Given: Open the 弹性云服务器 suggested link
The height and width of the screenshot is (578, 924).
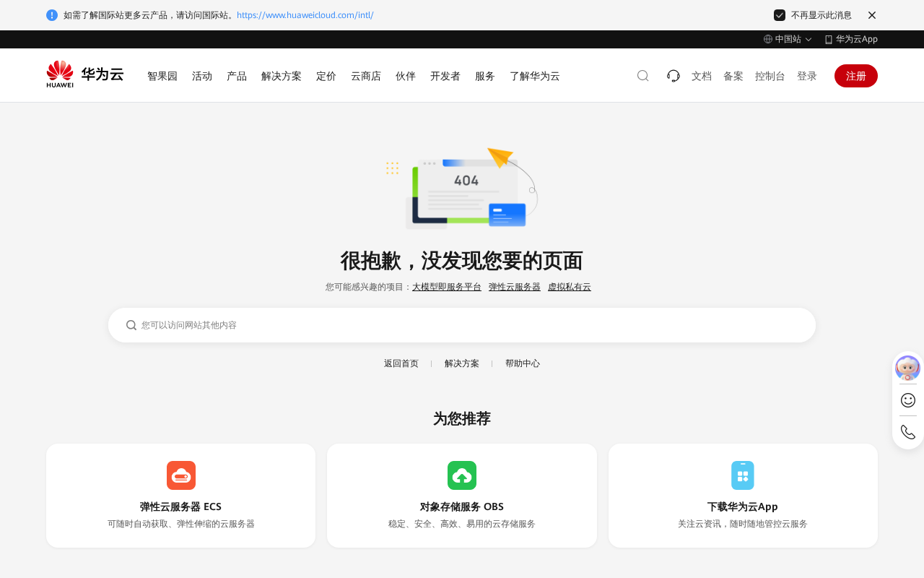Looking at the screenshot, I should [x=515, y=287].
